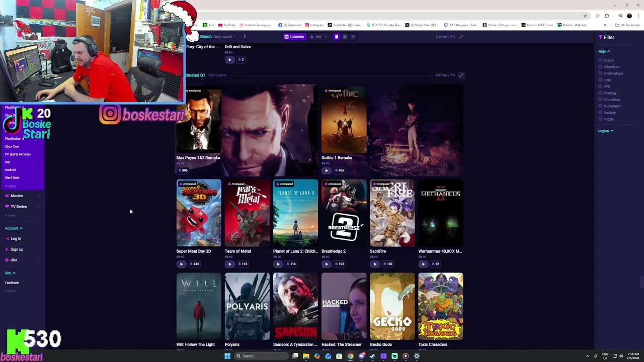644x362 pixels.
Task: Enable the Adventure tag checkbox
Action: pos(600,67)
